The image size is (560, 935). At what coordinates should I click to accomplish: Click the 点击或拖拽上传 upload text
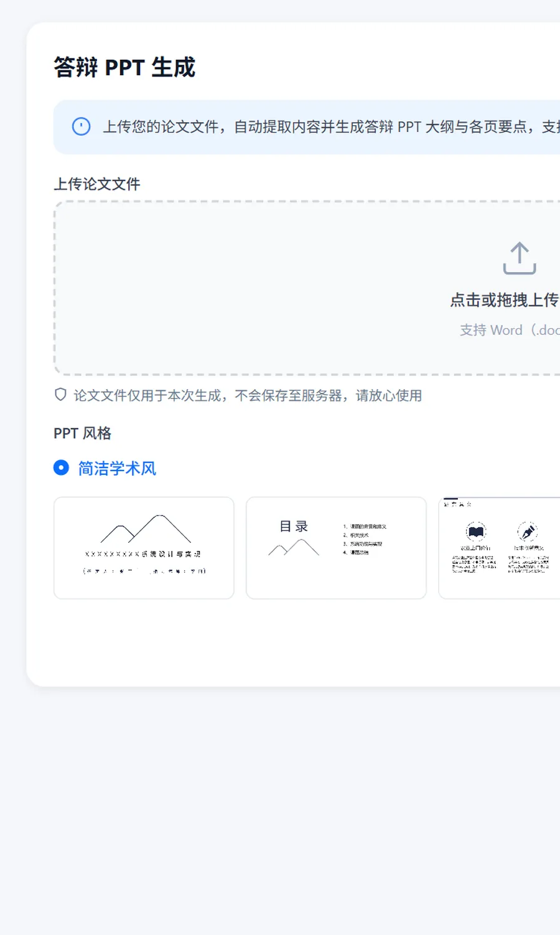click(x=505, y=300)
